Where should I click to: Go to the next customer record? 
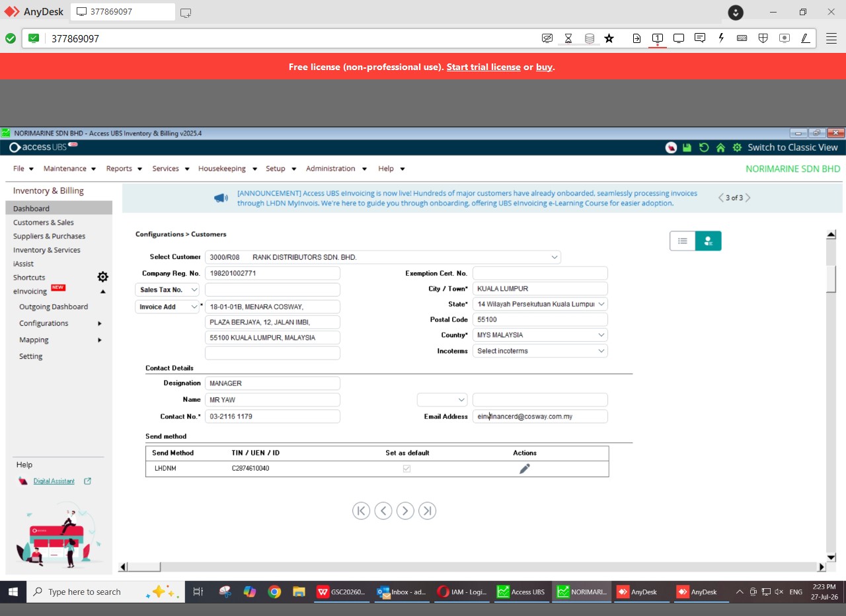tap(405, 511)
